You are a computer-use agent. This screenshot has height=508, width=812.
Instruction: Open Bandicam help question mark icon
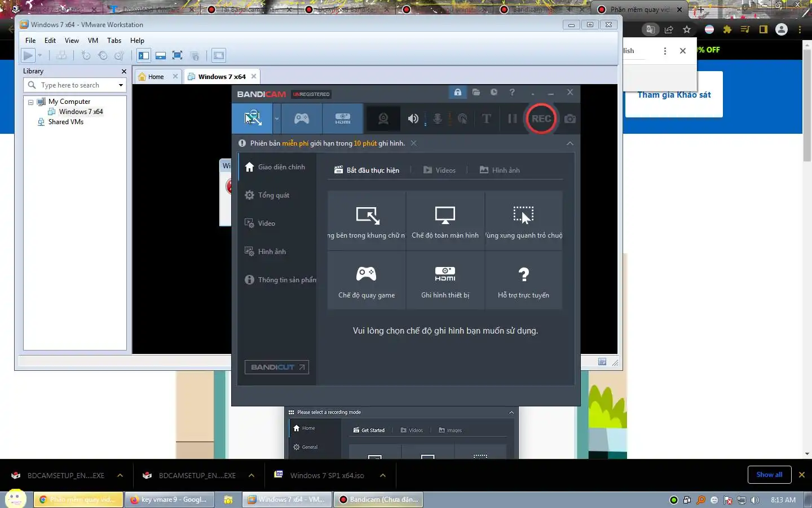point(512,92)
